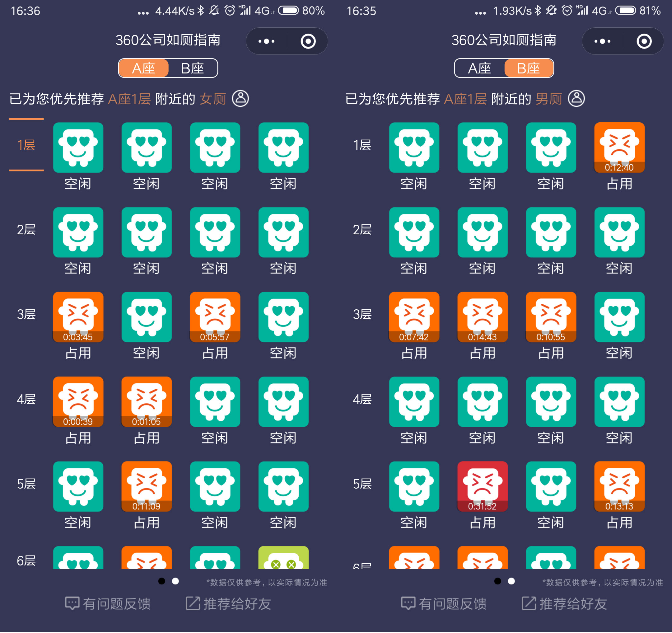Tap the occupied stall timed 0:10:55
The height and width of the screenshot is (633, 672).
551,317
